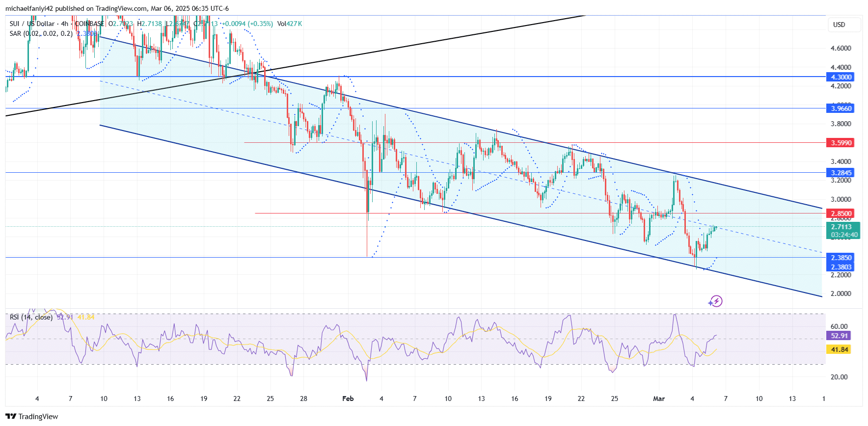Click the 3.2845 price level label

[x=841, y=173]
